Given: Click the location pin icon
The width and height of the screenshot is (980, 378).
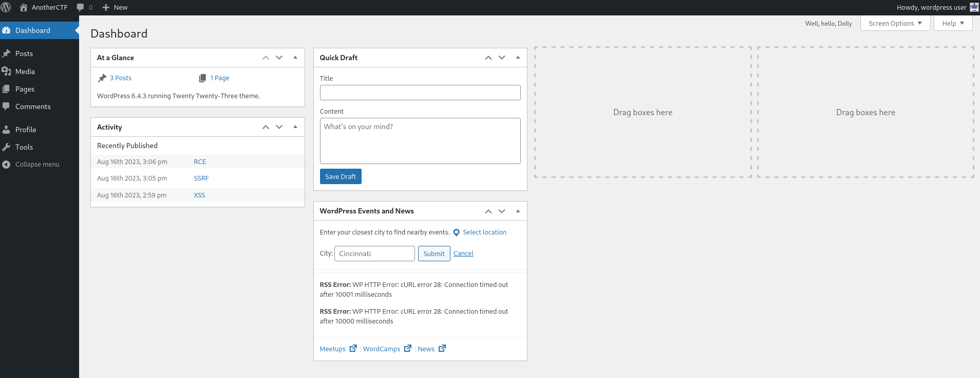Looking at the screenshot, I should pyautogui.click(x=456, y=232).
